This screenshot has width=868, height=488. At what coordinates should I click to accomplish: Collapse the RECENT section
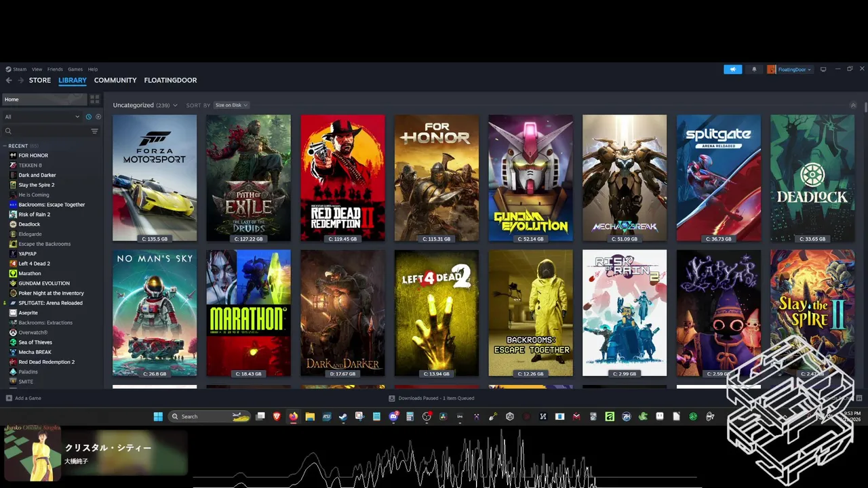(5, 146)
